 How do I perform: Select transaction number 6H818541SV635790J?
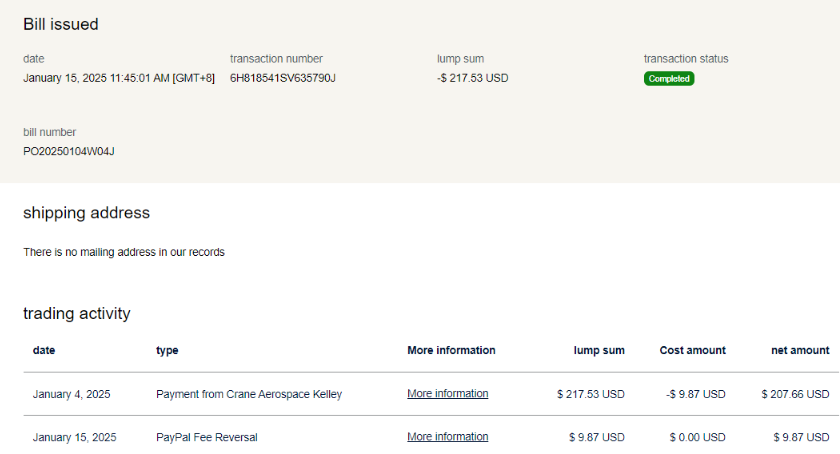pyautogui.click(x=282, y=78)
